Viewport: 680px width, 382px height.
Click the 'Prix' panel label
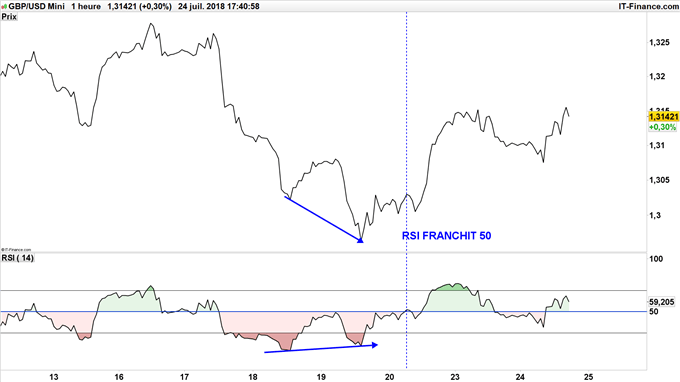click(x=9, y=17)
